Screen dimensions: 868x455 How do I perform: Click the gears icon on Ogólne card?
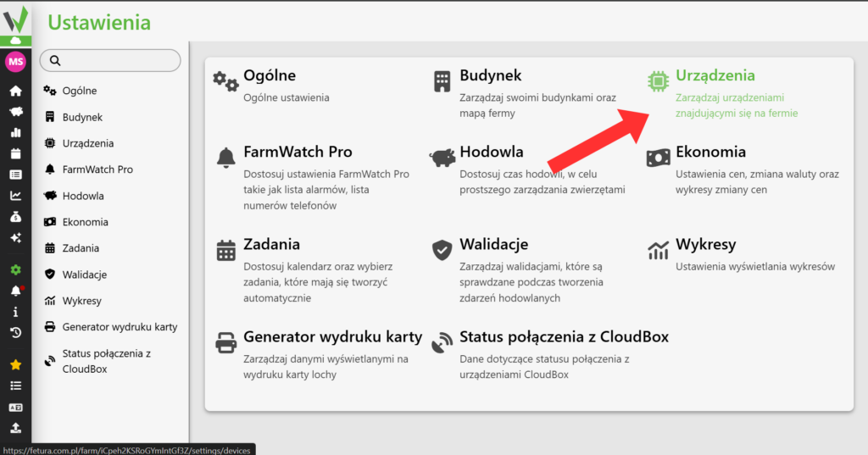point(225,81)
